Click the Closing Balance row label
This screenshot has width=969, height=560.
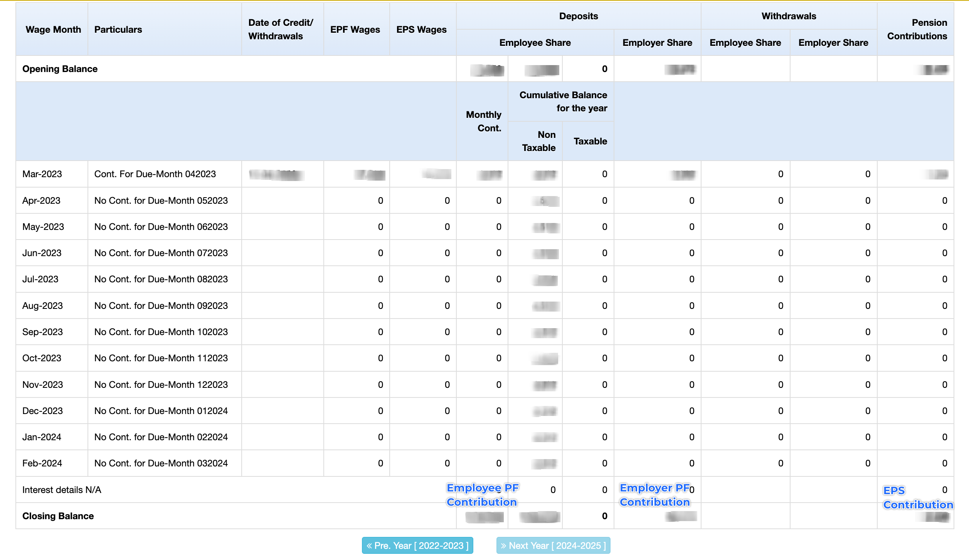click(x=58, y=516)
